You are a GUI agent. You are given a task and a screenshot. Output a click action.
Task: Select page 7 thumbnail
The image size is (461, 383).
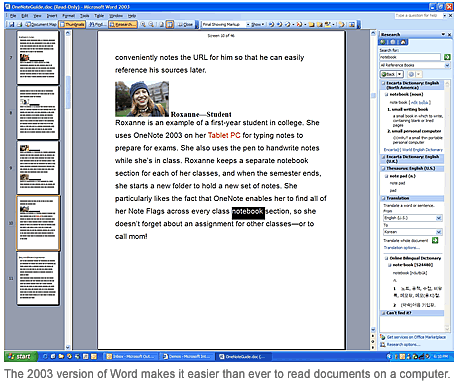tap(38, 57)
